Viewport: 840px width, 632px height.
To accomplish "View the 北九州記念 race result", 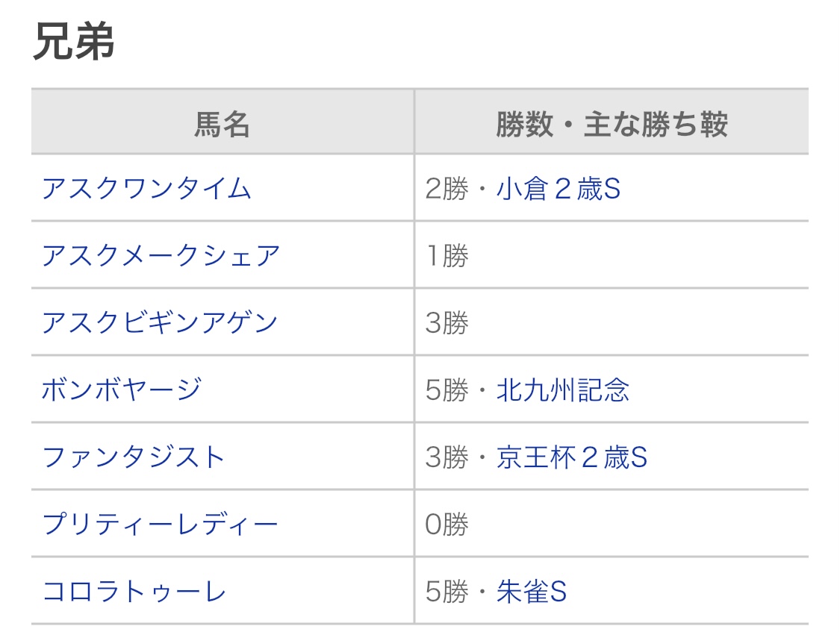I will coord(563,390).
